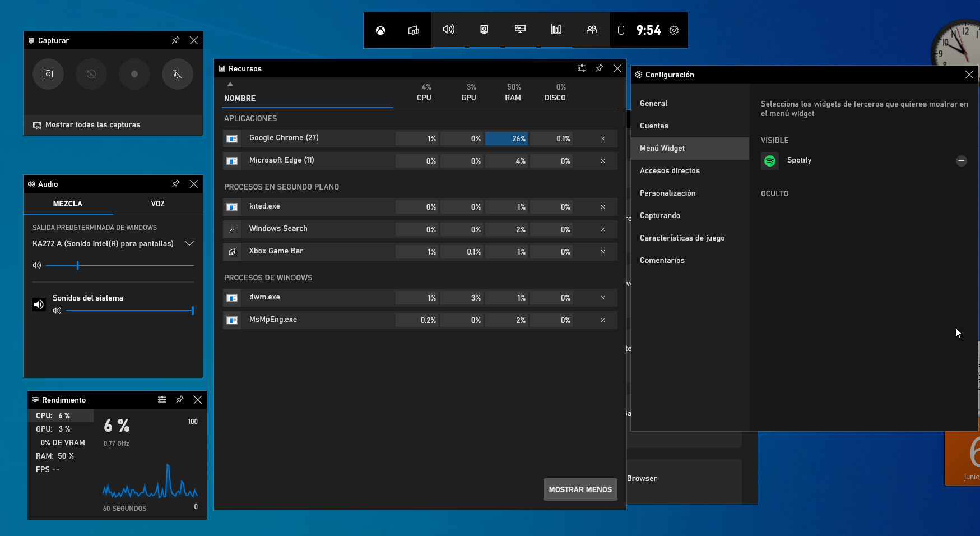End the Google Chrome process row
The width and height of the screenshot is (980, 536).
tap(603, 138)
